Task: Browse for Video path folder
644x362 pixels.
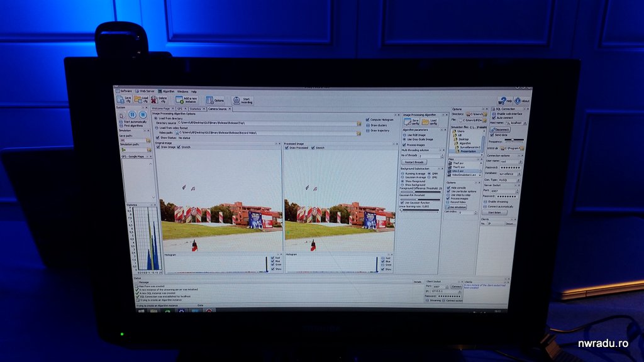Action: pyautogui.click(x=358, y=133)
